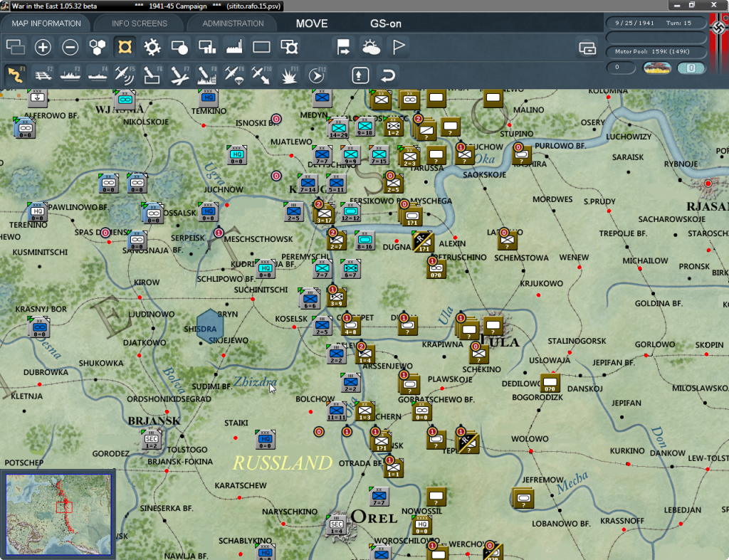Select the German 7=15 unit counter

point(379,154)
